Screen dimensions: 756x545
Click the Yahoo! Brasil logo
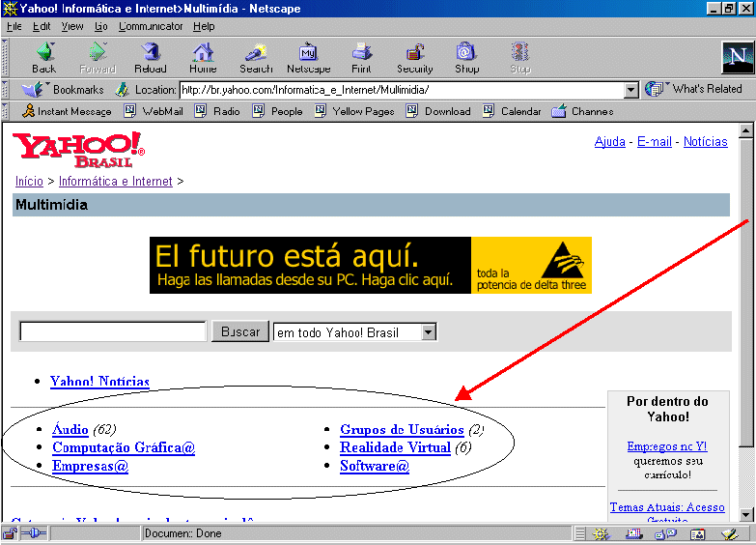(78, 149)
